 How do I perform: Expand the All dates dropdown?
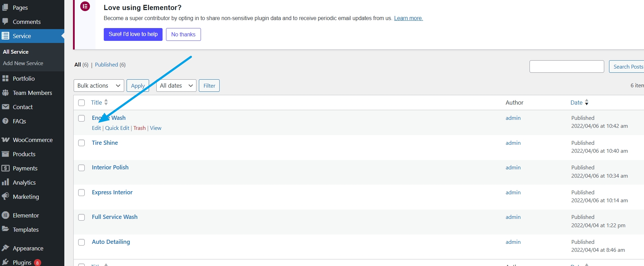coord(176,86)
